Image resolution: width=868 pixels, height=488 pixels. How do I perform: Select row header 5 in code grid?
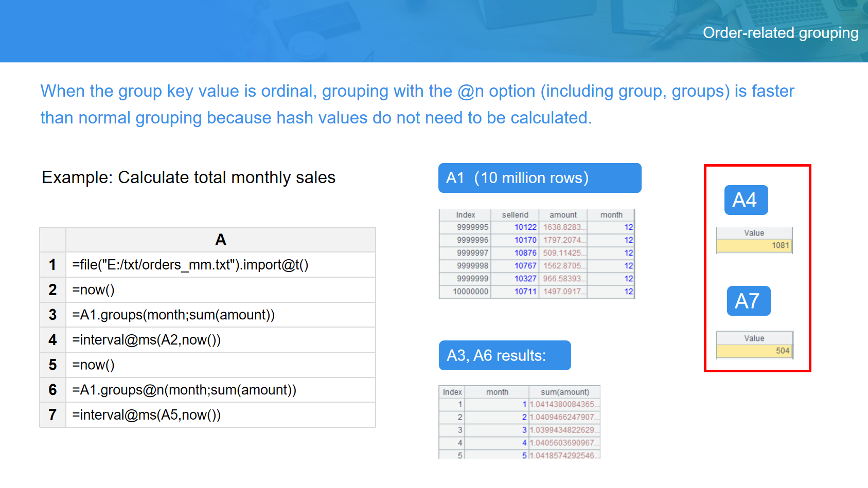pos(52,365)
